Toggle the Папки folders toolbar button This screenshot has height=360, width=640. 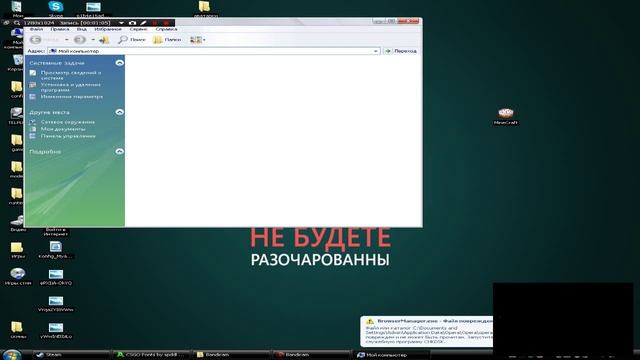pyautogui.click(x=167, y=40)
